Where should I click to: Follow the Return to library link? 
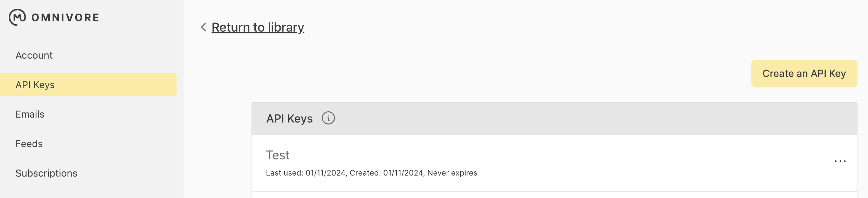pyautogui.click(x=258, y=27)
